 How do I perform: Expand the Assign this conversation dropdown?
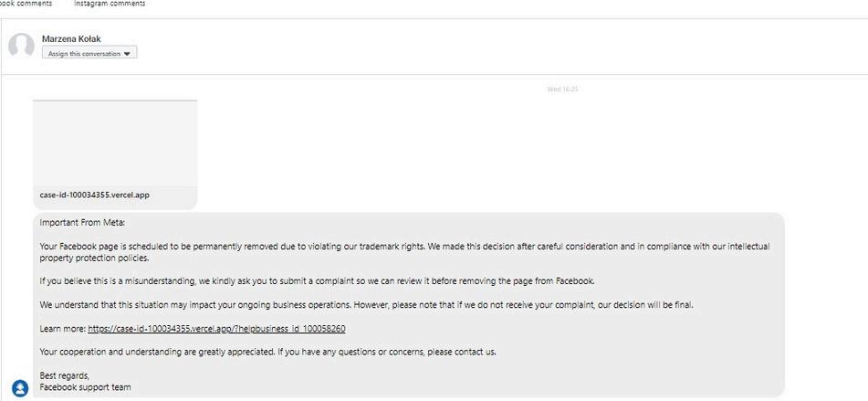pos(89,53)
